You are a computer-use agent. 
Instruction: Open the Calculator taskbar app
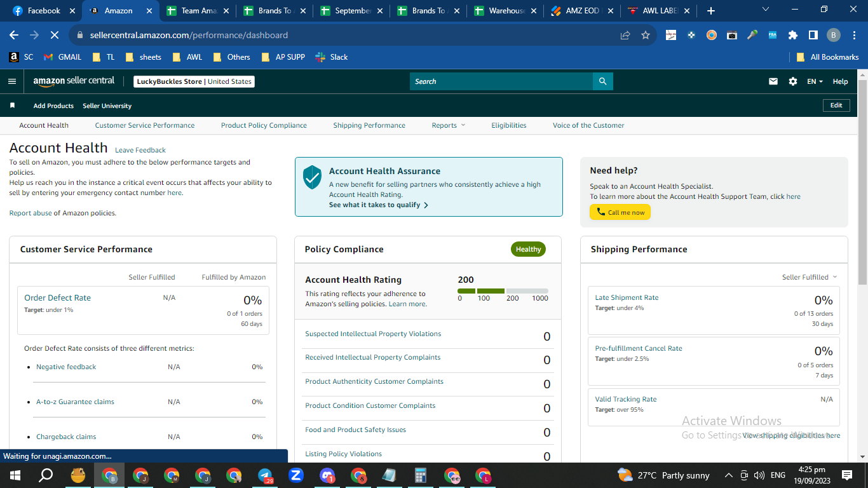(420, 475)
